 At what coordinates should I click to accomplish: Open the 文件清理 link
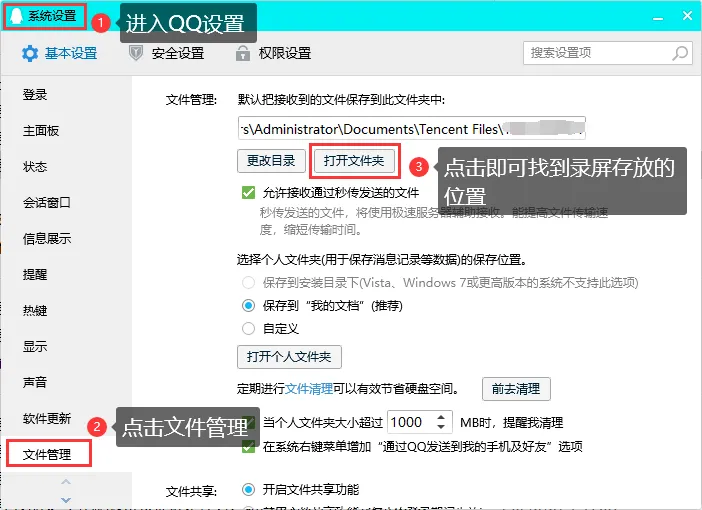tap(309, 389)
